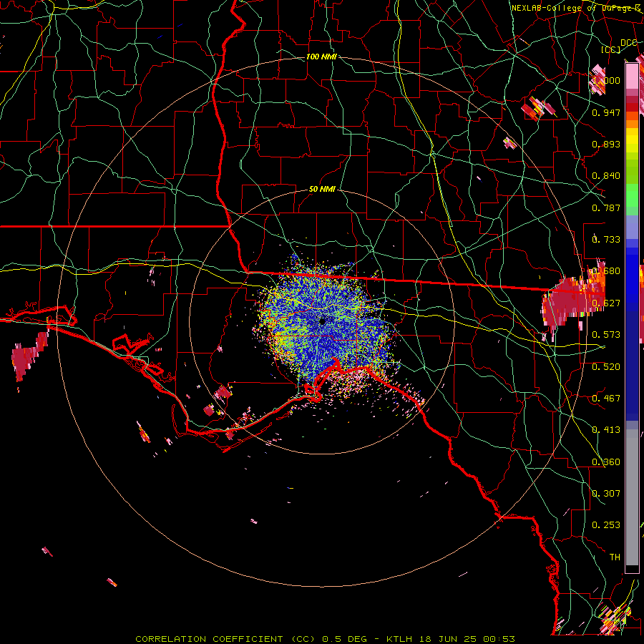Click the 50 NMI range ring label
This screenshot has height=644, width=644.
(322, 189)
